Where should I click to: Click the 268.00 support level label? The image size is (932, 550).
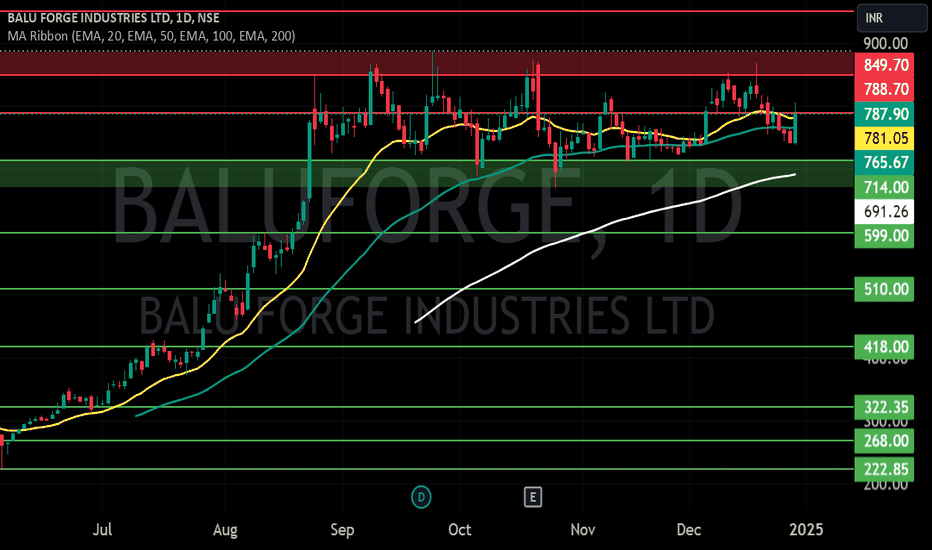884,441
